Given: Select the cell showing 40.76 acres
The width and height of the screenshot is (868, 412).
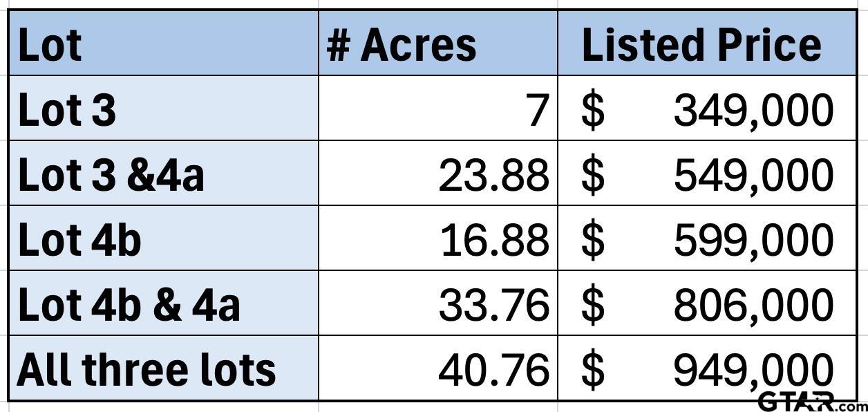Looking at the screenshot, I should pyautogui.click(x=438, y=368).
